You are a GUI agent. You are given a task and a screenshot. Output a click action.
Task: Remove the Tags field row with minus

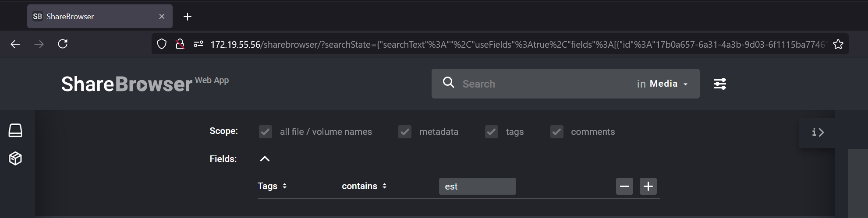coord(624,186)
